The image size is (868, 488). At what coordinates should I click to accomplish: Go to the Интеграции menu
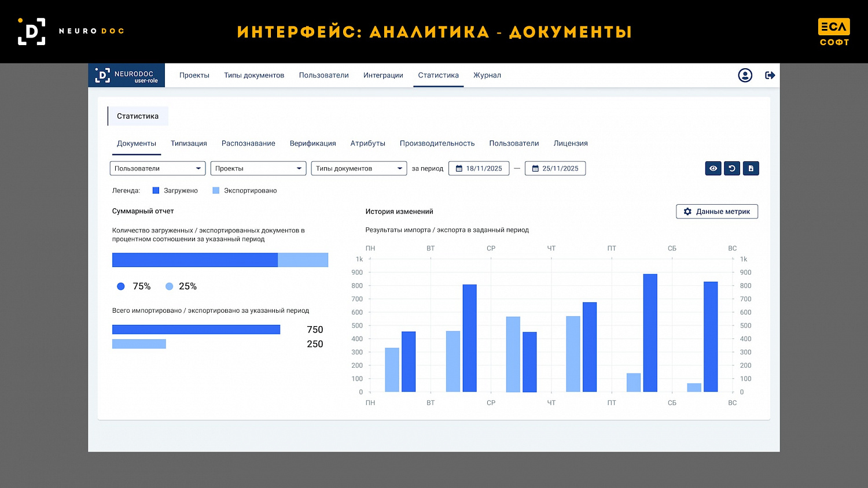pyautogui.click(x=383, y=75)
